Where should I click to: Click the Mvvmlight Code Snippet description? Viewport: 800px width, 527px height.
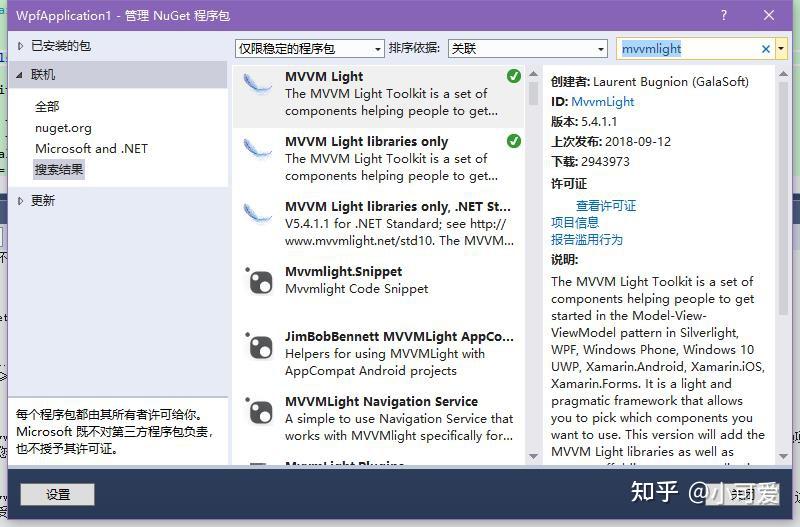point(356,289)
